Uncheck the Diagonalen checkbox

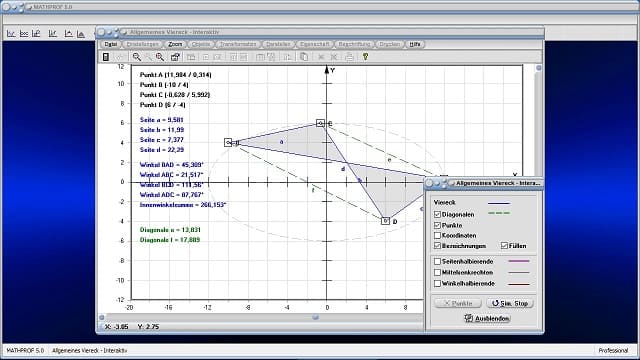coord(437,214)
